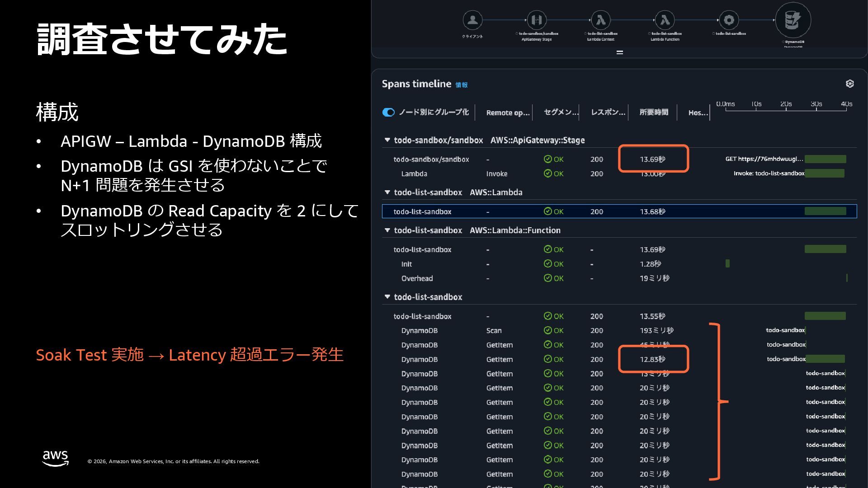This screenshot has height=488, width=868.
Task: Collapse todo-list-sandbox AWS::Lambda group
Action: pos(387,192)
